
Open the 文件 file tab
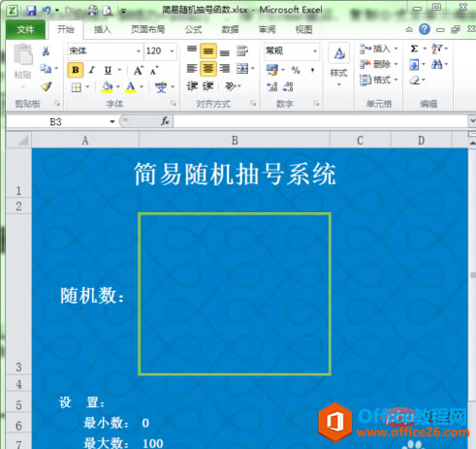25,30
